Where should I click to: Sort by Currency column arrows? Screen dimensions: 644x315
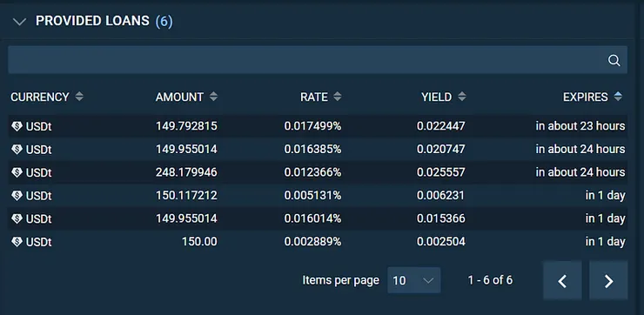(x=79, y=97)
